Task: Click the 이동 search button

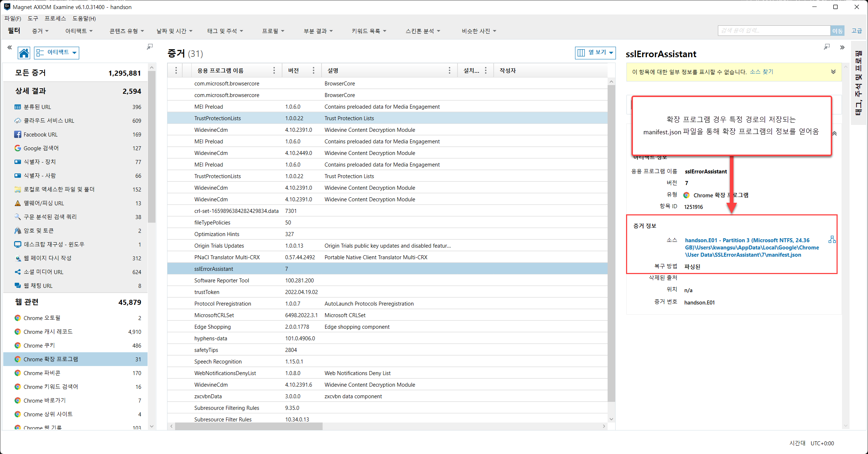Action: click(x=837, y=31)
